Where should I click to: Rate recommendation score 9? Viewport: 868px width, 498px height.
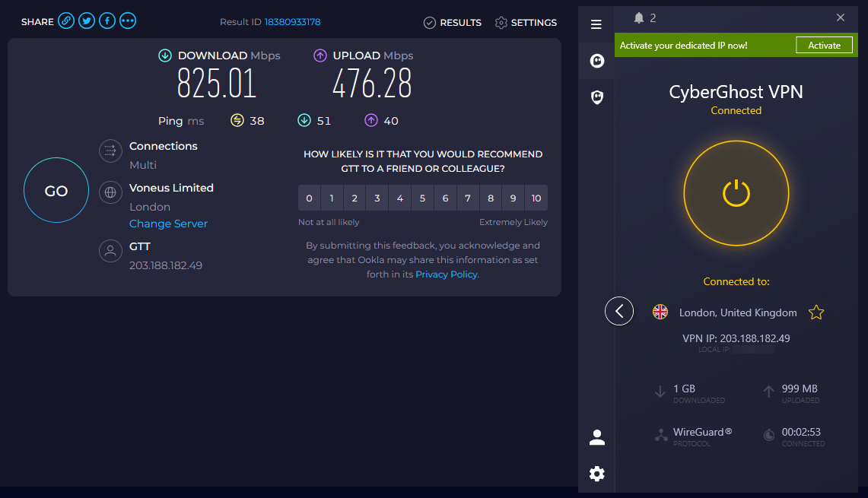pyautogui.click(x=513, y=198)
